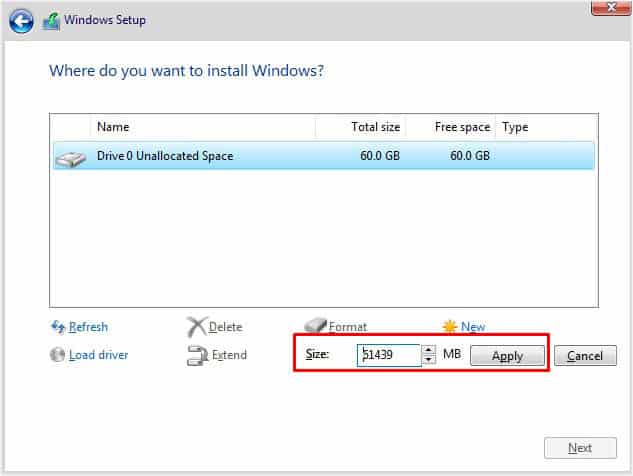This screenshot has width=633, height=476.
Task: Increase partition size with up arrow
Action: point(429,350)
